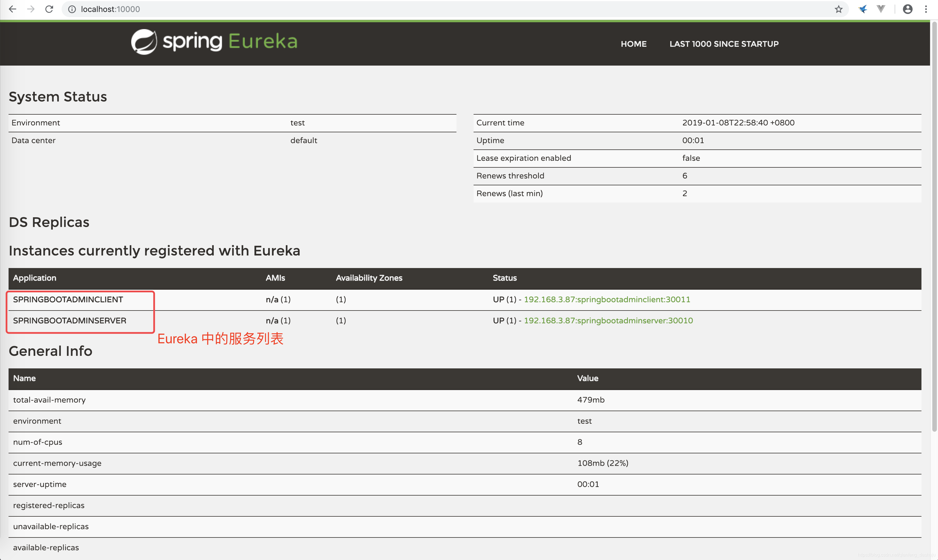938x560 pixels.
Task: Click Instances currently registered with Eureka heading
Action: point(154,251)
